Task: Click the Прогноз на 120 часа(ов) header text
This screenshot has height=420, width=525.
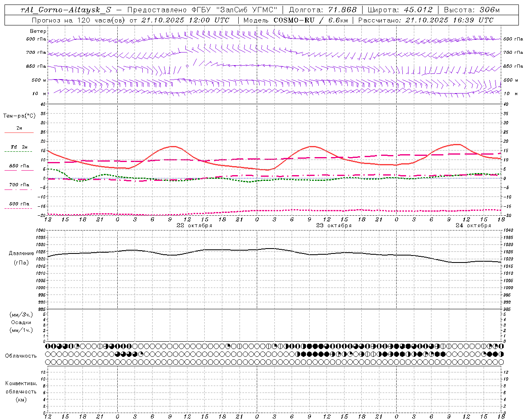Action: coord(79,20)
